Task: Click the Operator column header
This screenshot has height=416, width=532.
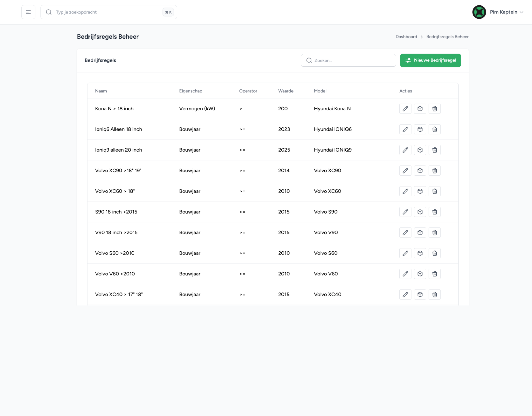Action: pos(248,91)
